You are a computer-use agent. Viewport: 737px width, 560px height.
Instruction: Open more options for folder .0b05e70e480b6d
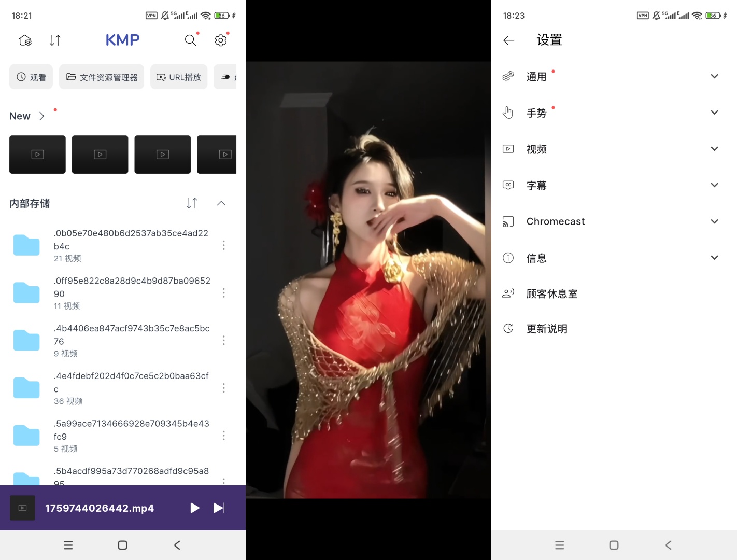tap(223, 245)
